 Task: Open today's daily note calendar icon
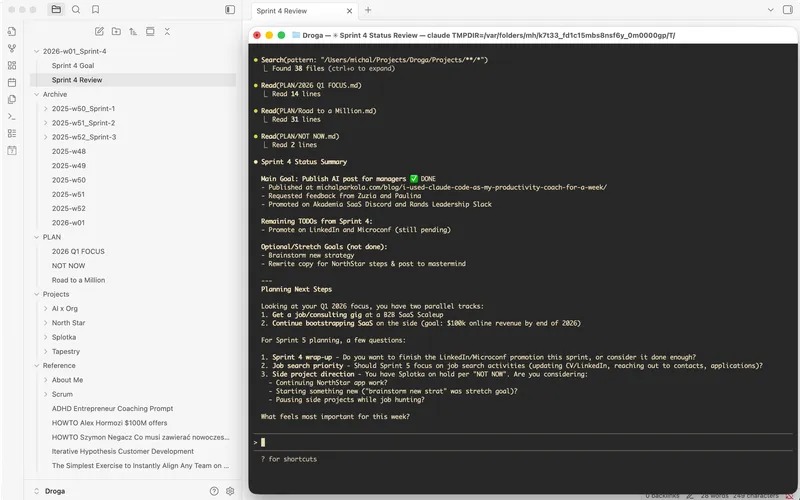point(12,82)
